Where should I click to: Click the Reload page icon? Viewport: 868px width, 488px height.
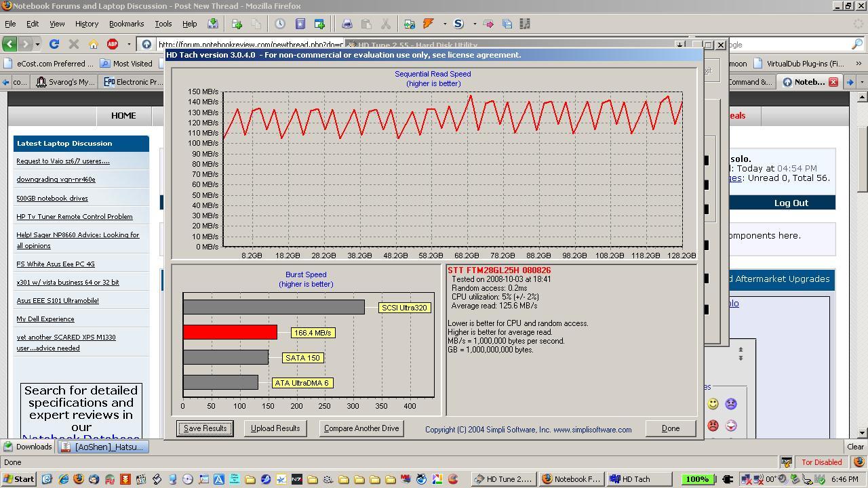54,44
